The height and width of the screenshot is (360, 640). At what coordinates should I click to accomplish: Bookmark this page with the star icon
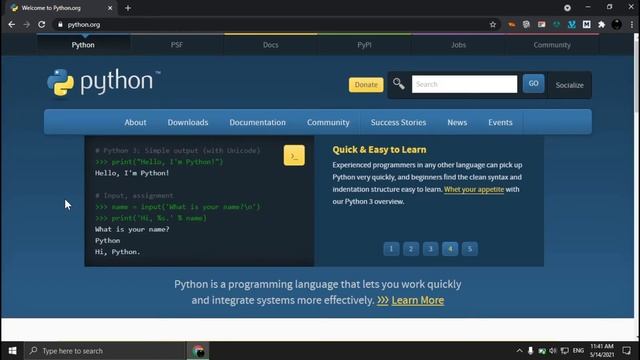coord(493,24)
